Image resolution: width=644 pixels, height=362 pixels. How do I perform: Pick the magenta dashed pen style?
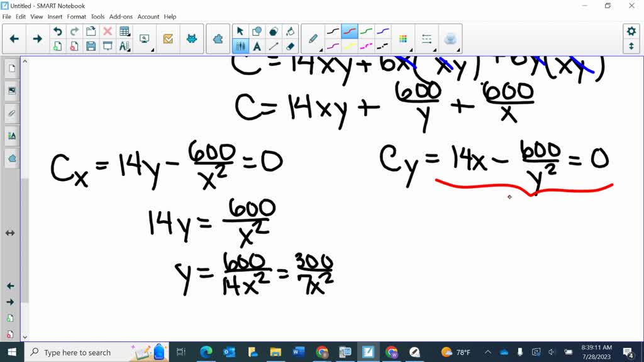(x=366, y=47)
